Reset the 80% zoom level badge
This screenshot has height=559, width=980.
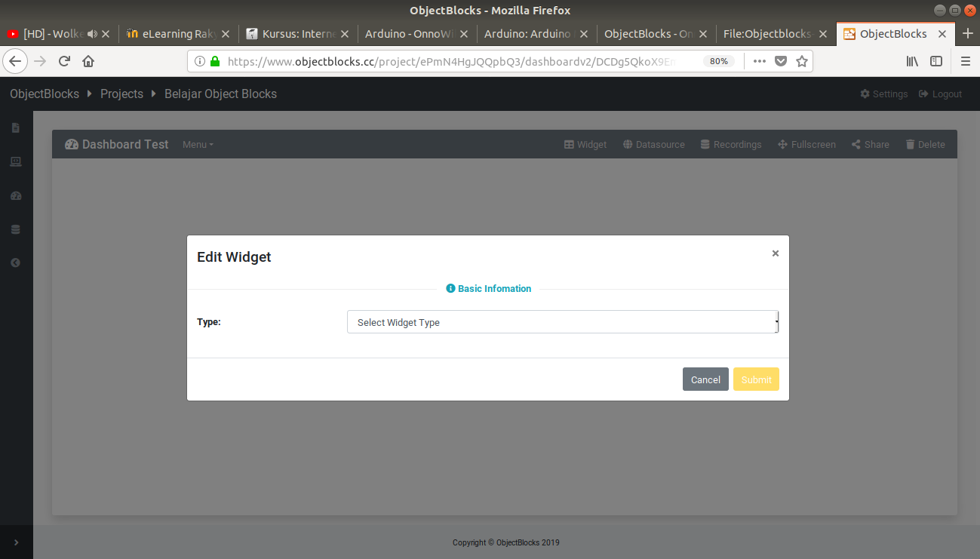click(x=719, y=61)
